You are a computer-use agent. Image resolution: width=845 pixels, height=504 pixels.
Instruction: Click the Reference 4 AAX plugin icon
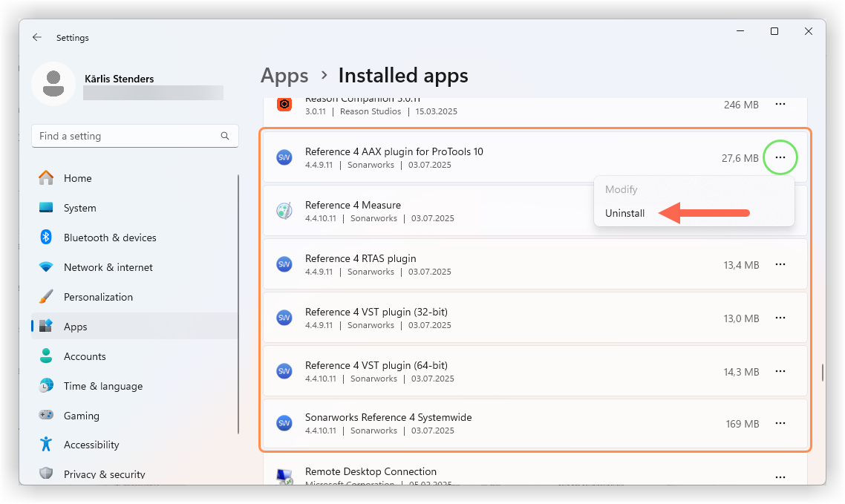[x=284, y=157]
